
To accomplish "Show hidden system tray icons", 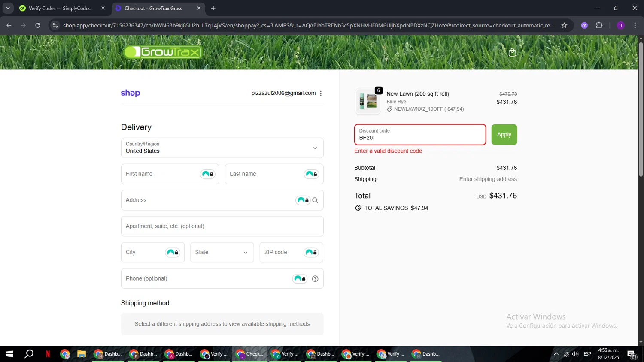I will point(556,354).
